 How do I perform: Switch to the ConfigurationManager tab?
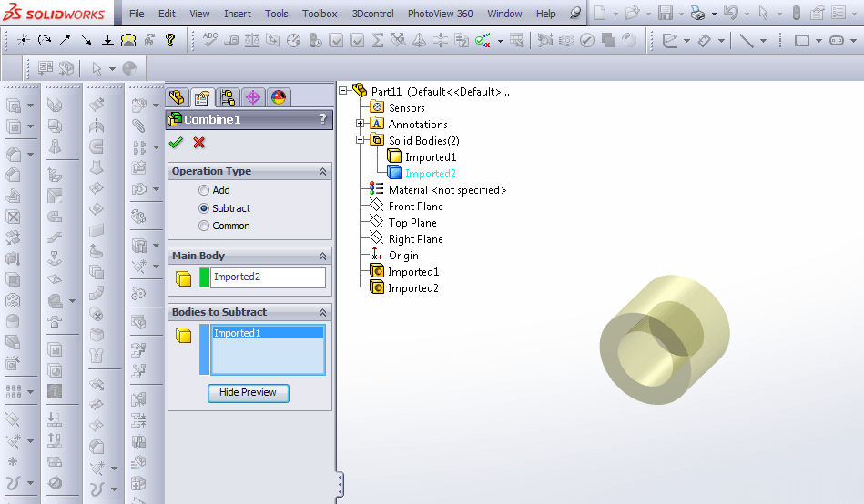tap(228, 97)
